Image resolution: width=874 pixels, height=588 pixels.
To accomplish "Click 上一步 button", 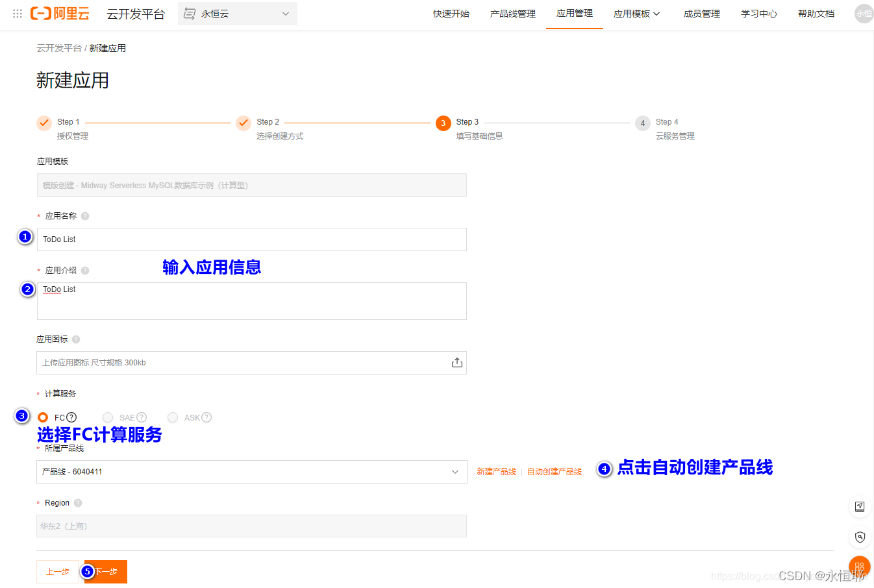I will 58,572.
